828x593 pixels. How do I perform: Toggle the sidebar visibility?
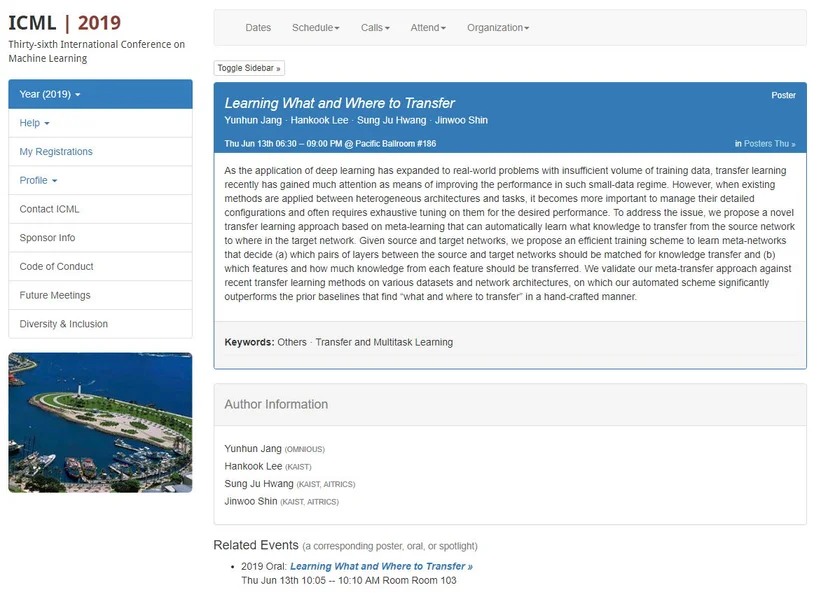[249, 68]
